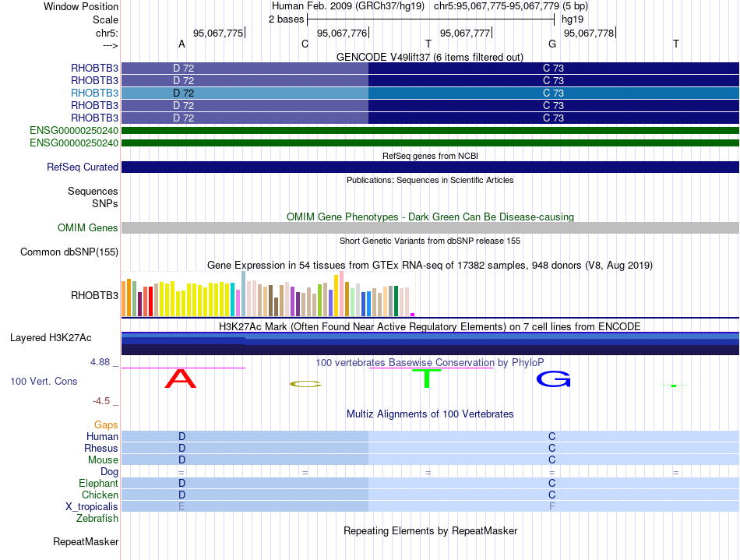Open Publications: Sequences in Scientific Articles title
740x560 pixels.
point(430,180)
